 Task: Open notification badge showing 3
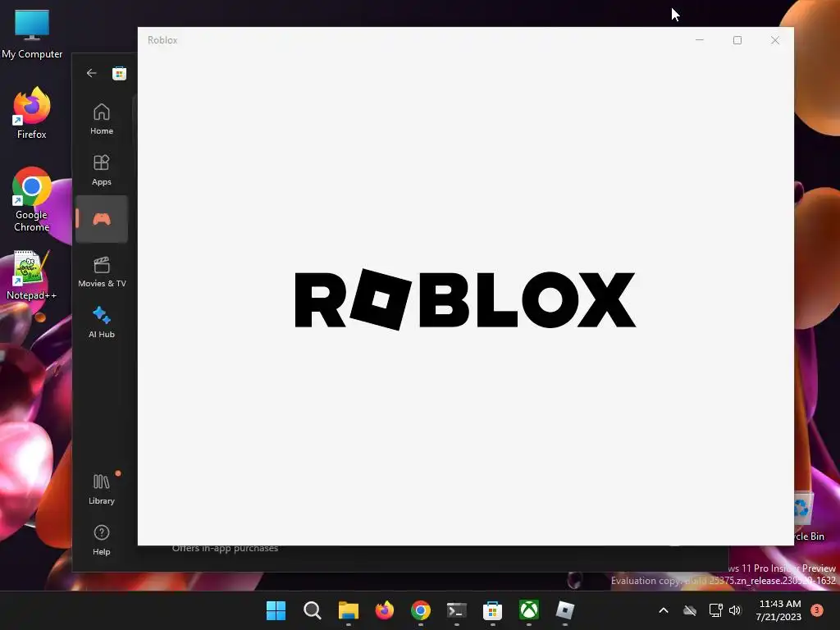[817, 610]
